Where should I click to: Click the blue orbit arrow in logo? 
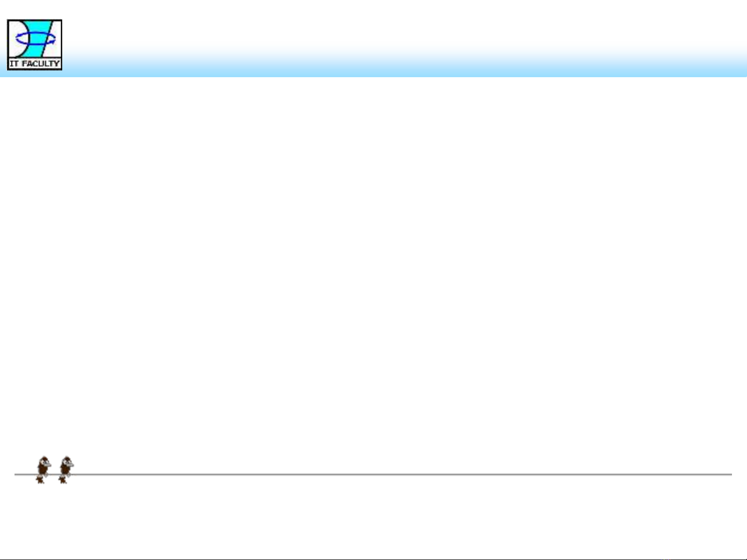point(35,38)
